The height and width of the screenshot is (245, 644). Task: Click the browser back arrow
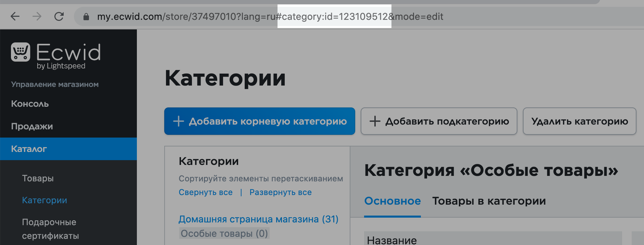coord(15,16)
